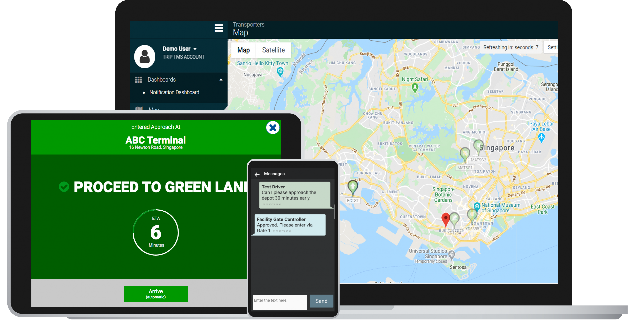Click the MATSG2 marker label
This screenshot has width=644, height=335.
(x=478, y=160)
